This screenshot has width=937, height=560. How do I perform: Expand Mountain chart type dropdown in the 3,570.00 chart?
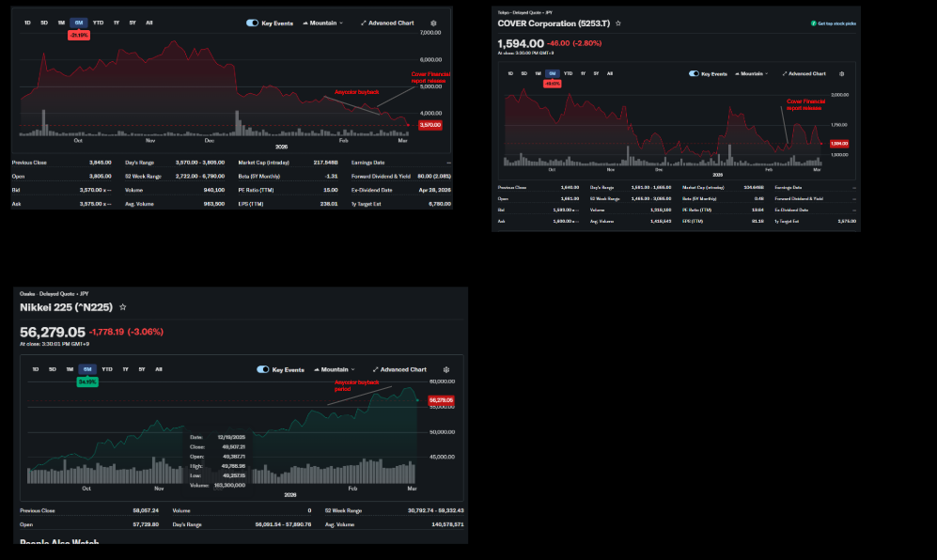(322, 23)
